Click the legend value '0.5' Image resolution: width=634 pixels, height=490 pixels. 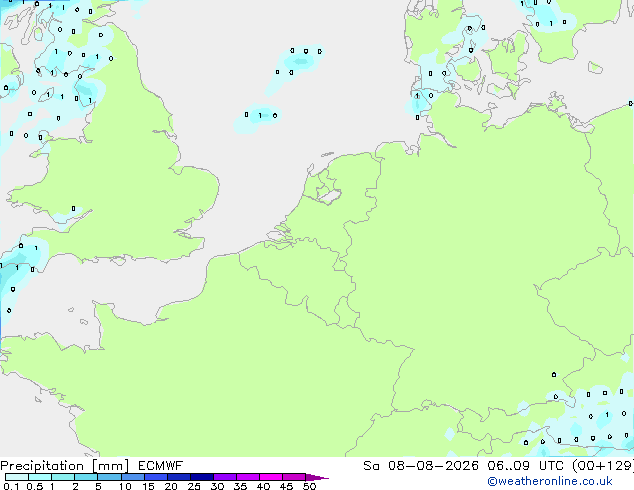pyautogui.click(x=35, y=486)
